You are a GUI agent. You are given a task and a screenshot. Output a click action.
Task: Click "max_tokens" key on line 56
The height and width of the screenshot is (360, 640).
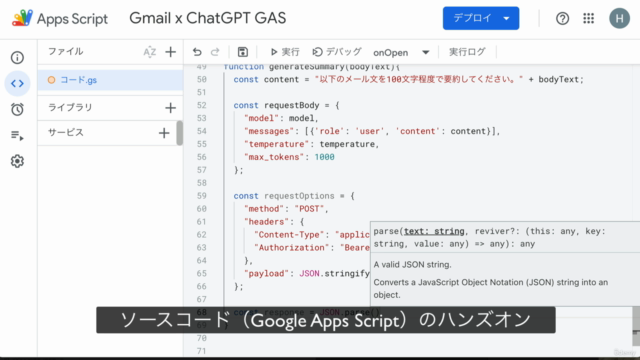(274, 157)
